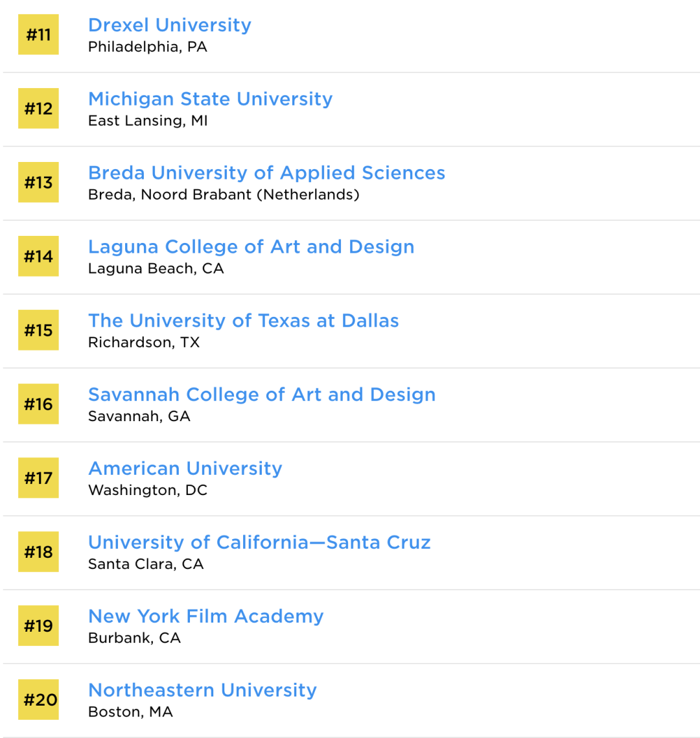The height and width of the screenshot is (738, 700).
Task: Select University of California—Santa Cruz link
Action: [259, 542]
